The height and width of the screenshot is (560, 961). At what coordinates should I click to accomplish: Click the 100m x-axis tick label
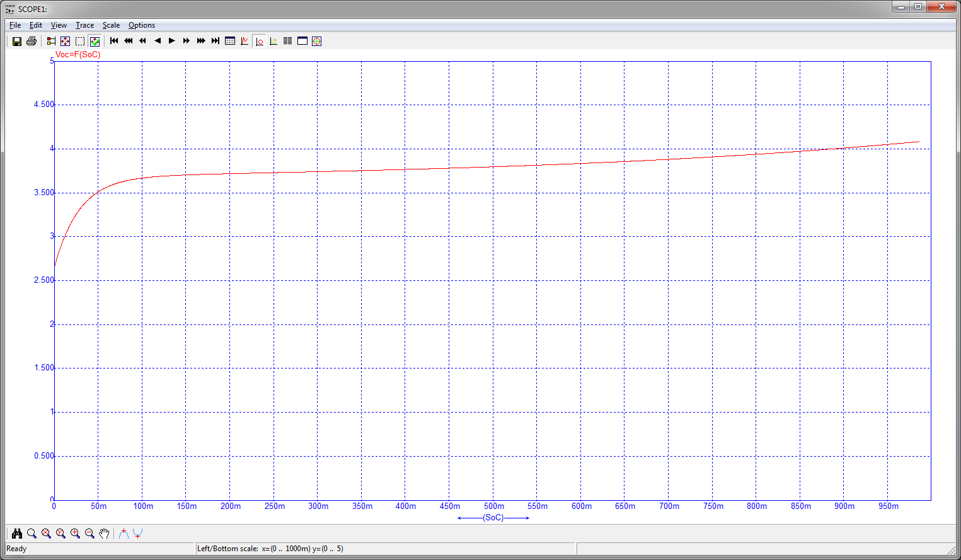(143, 506)
